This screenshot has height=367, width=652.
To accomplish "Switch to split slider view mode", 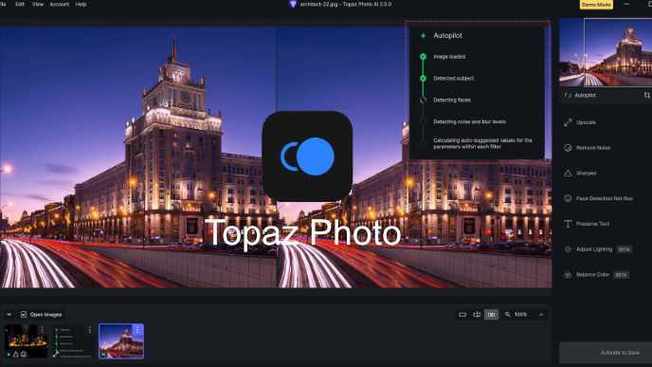I will point(477,315).
